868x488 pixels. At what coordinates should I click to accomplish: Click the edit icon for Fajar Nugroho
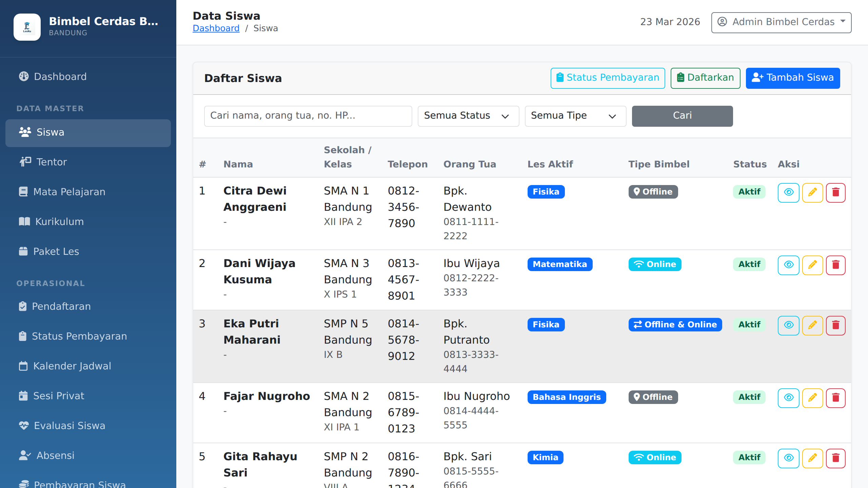pos(812,398)
